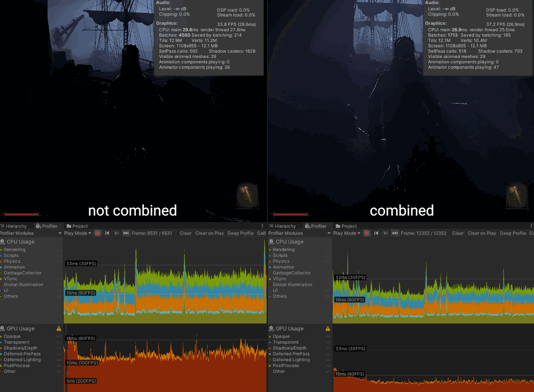Image resolution: width=534 pixels, height=392 pixels.
Task: Click the Scripts color swatch in right CPU Usage
Action: [x=271, y=256]
